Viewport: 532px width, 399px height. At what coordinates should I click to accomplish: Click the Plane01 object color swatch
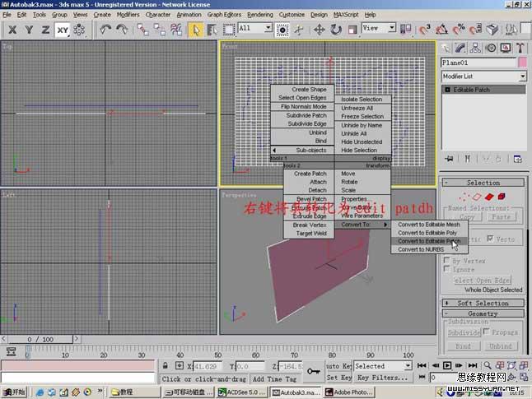click(x=522, y=63)
